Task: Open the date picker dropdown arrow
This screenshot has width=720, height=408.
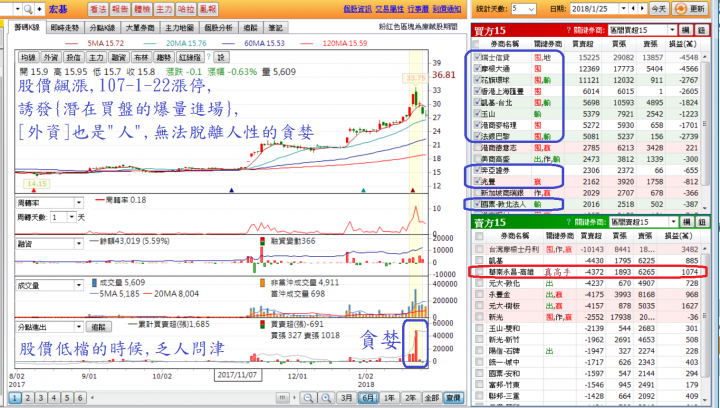Action: 623,9
